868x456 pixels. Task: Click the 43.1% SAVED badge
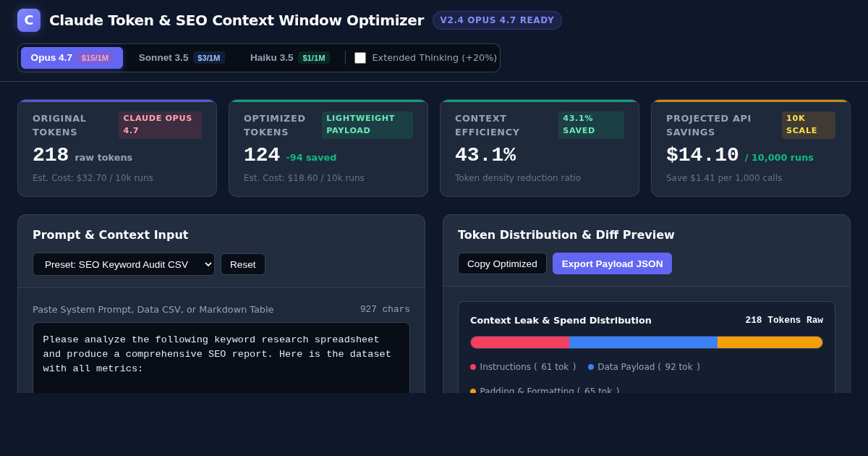click(591, 124)
